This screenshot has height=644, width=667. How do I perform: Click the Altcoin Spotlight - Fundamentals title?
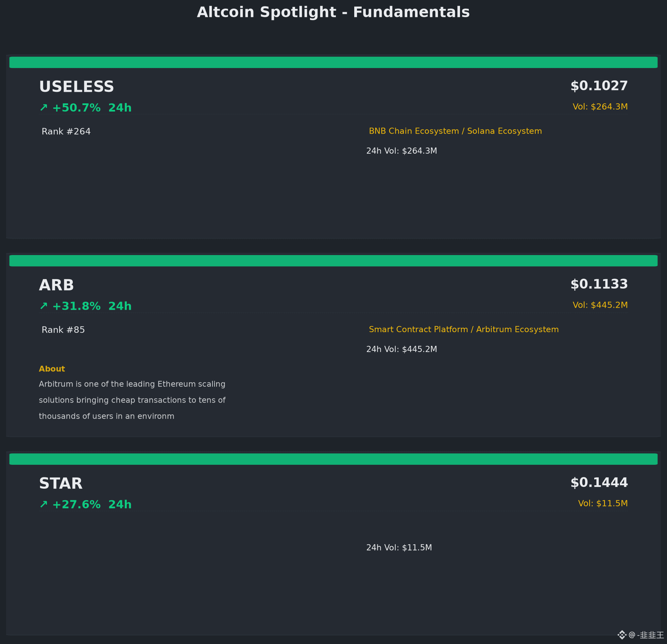333,12
